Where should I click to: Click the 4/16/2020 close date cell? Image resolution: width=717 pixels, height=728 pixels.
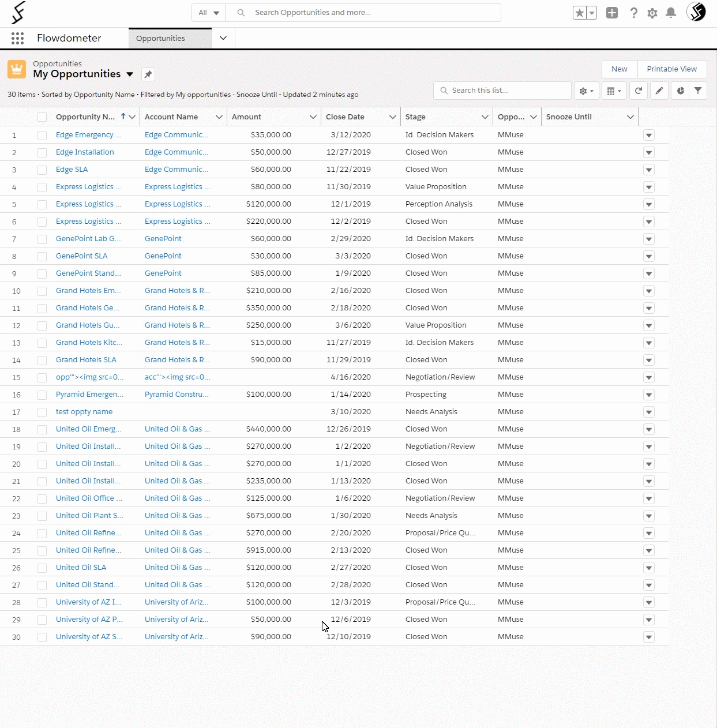351,377
